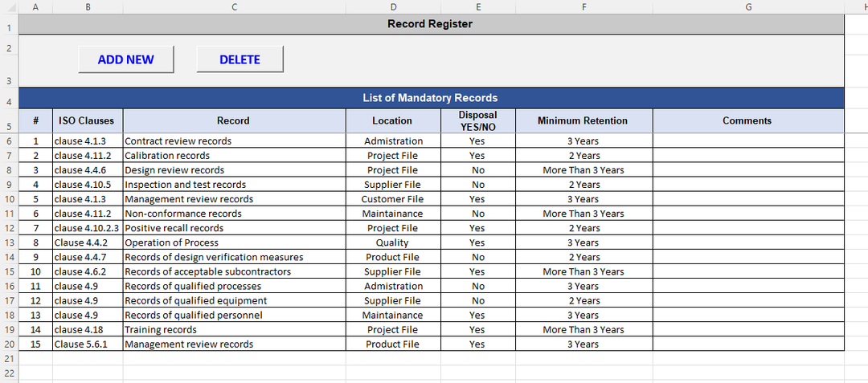Select the clause 4.10.2.3 cell
The image size is (868, 383).
point(87,228)
